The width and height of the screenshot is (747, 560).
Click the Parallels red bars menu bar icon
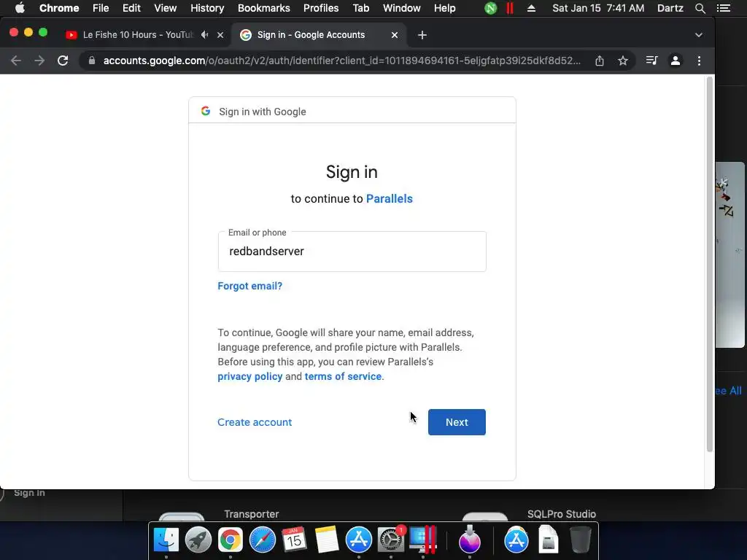pyautogui.click(x=510, y=8)
